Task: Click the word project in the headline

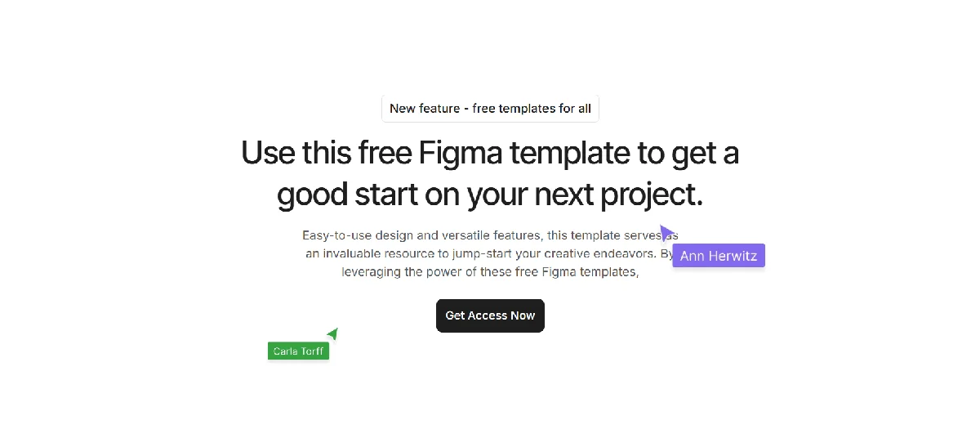Action: (x=651, y=195)
